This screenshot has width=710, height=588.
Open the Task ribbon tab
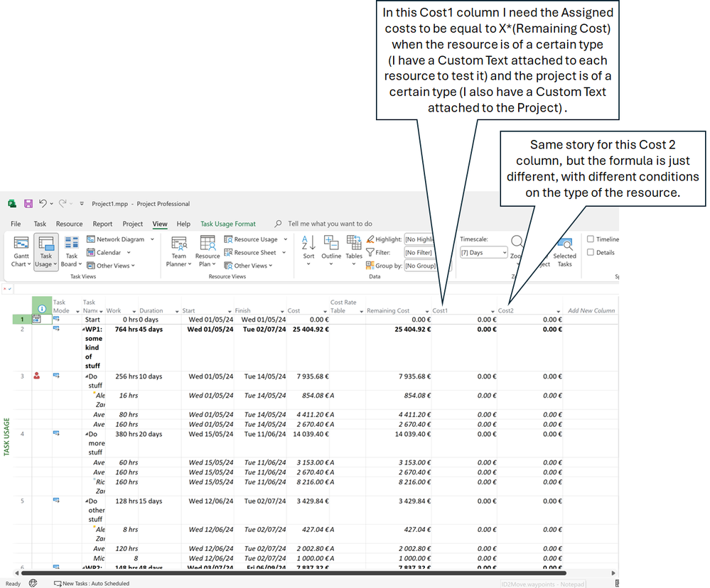(x=40, y=224)
